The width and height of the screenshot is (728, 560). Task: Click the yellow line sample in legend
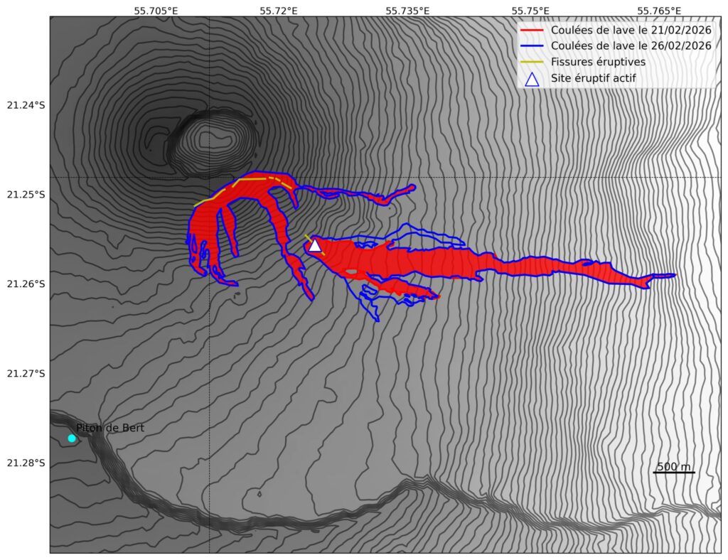[531, 62]
